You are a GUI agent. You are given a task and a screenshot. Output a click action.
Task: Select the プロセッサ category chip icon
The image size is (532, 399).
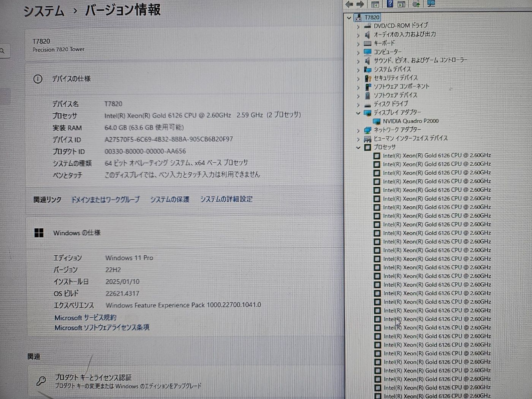[x=367, y=147]
